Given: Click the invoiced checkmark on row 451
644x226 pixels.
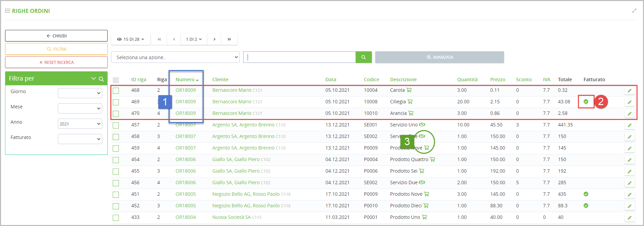Looking at the screenshot, I should pyautogui.click(x=586, y=194).
